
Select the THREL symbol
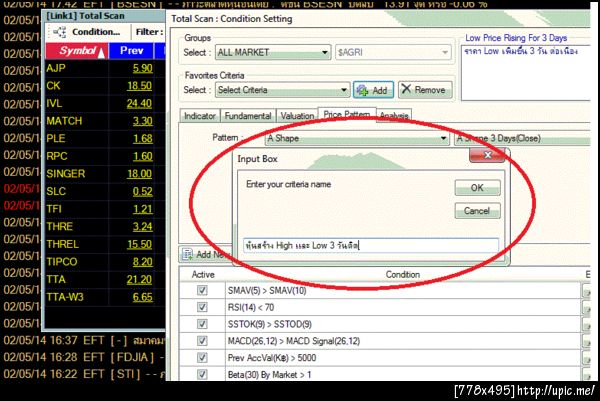tap(62, 244)
